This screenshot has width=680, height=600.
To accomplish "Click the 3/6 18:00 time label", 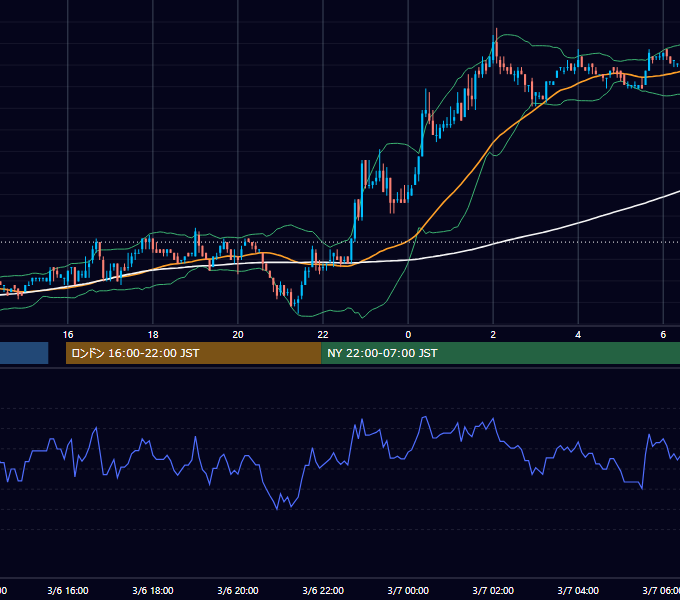I will click(153, 590).
